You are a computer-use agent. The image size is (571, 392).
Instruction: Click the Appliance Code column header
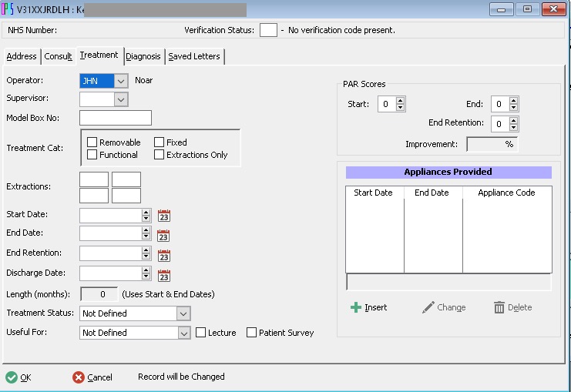click(506, 193)
